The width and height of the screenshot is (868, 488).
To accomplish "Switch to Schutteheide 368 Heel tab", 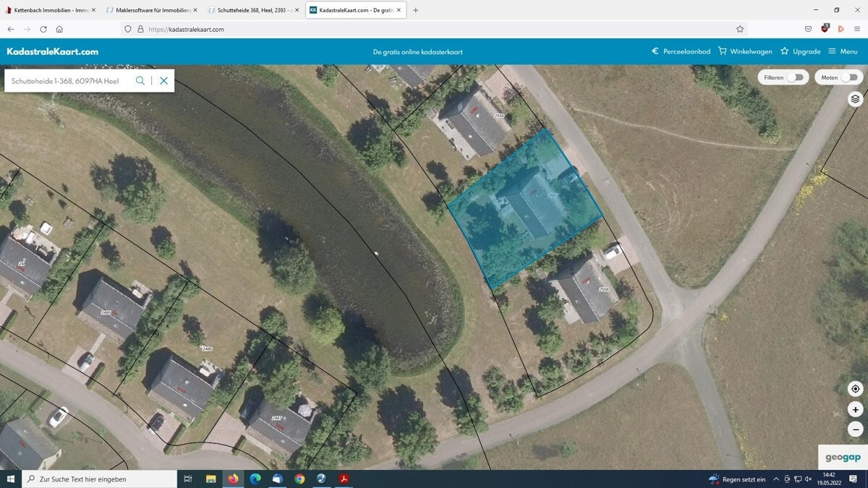I will pyautogui.click(x=253, y=10).
